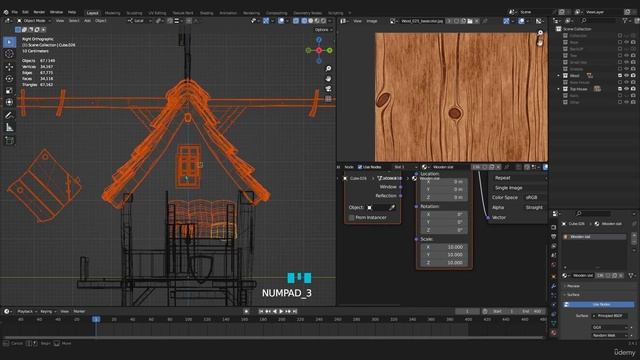Click the Blender logo menu icon
640x360 pixels.
tap(6, 12)
